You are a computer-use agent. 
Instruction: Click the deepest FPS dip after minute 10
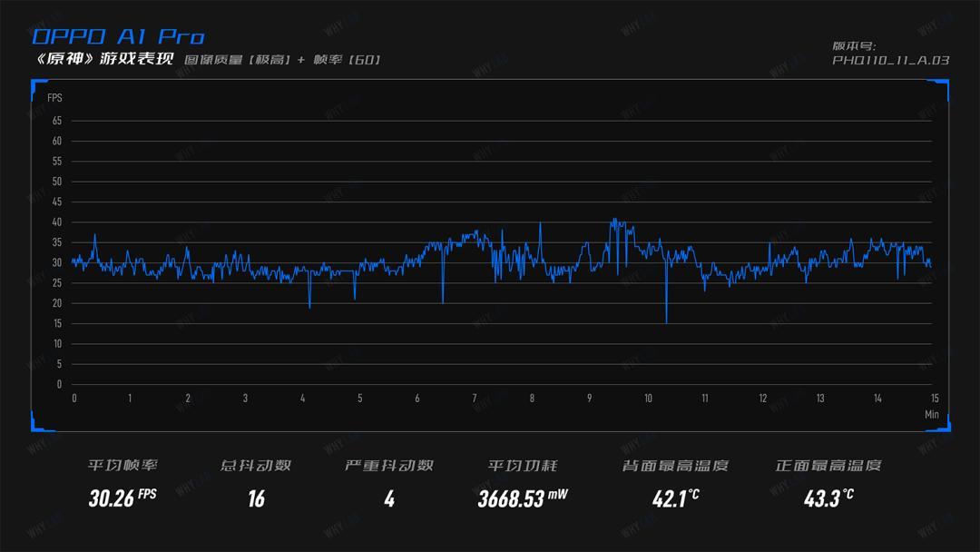click(x=666, y=321)
